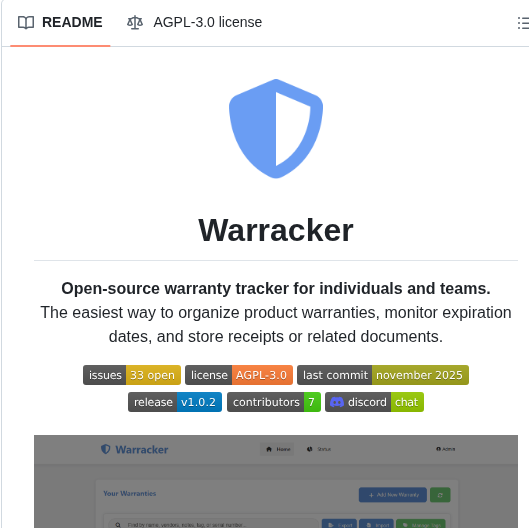Click the app screenshot preview image
This screenshot has width=529, height=528.
276,481
